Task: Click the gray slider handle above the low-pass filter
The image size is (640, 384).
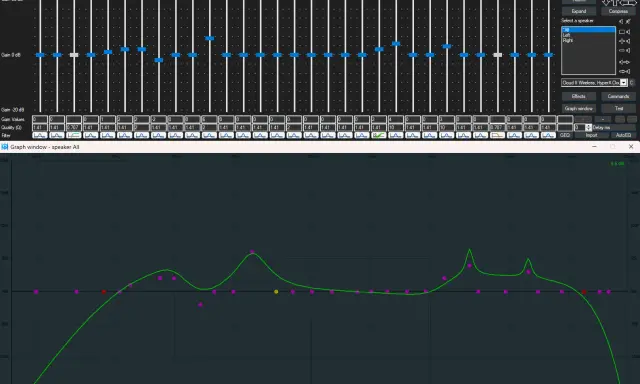Action: click(497, 55)
